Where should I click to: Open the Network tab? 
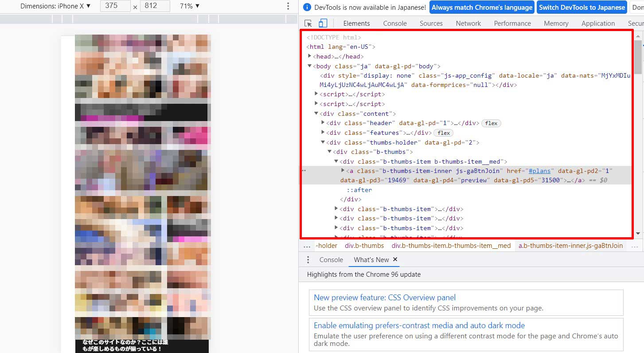[x=468, y=24]
